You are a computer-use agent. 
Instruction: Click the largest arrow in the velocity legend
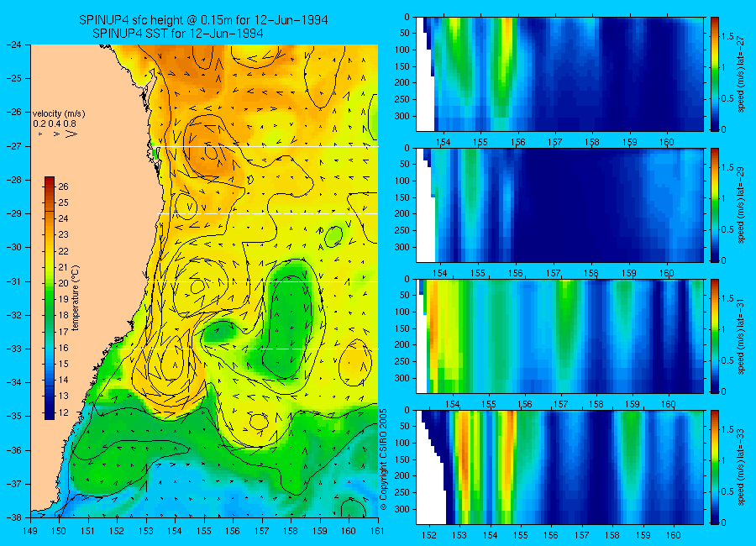[71, 134]
